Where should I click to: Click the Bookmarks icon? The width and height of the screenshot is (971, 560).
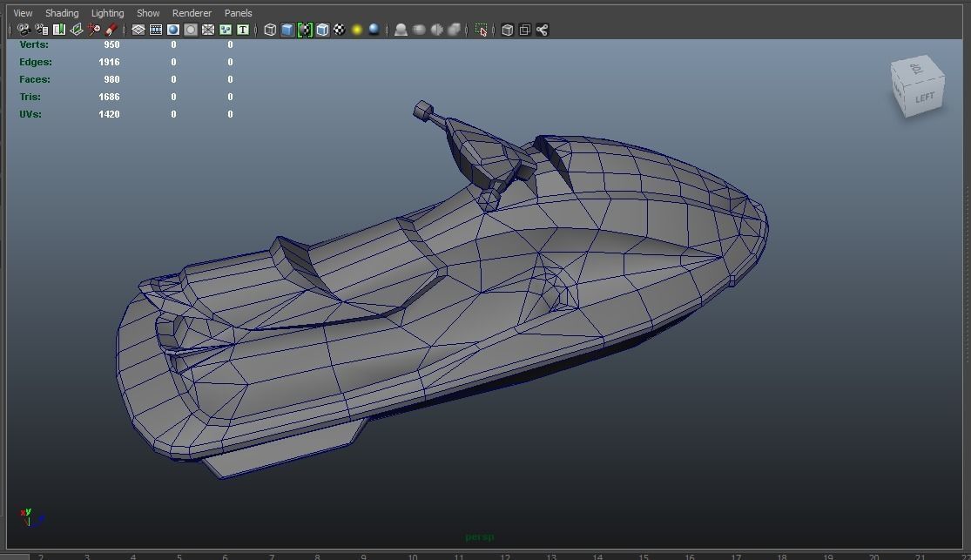coord(59,30)
